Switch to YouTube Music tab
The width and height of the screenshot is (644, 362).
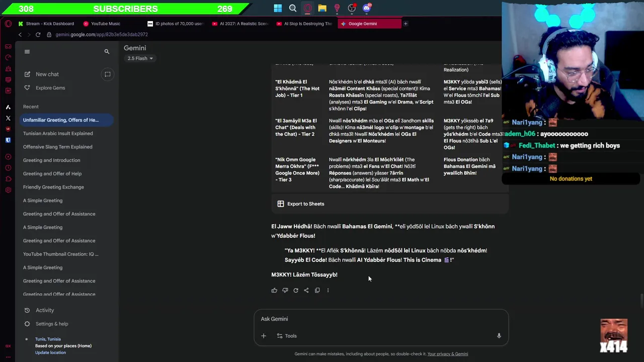tap(106, 24)
